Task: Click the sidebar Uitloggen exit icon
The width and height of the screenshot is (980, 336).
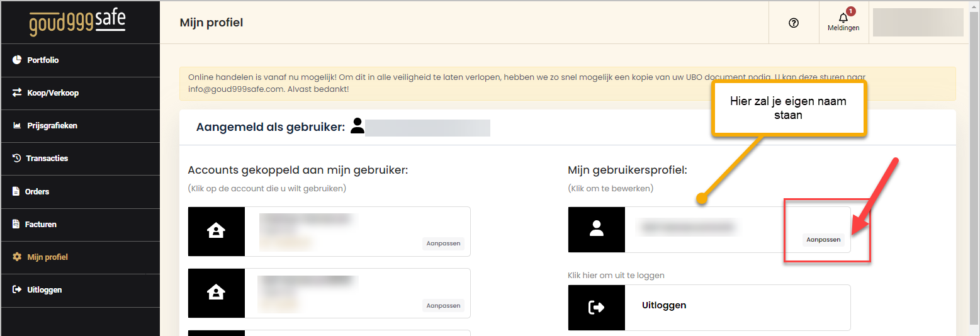Action: (x=17, y=290)
